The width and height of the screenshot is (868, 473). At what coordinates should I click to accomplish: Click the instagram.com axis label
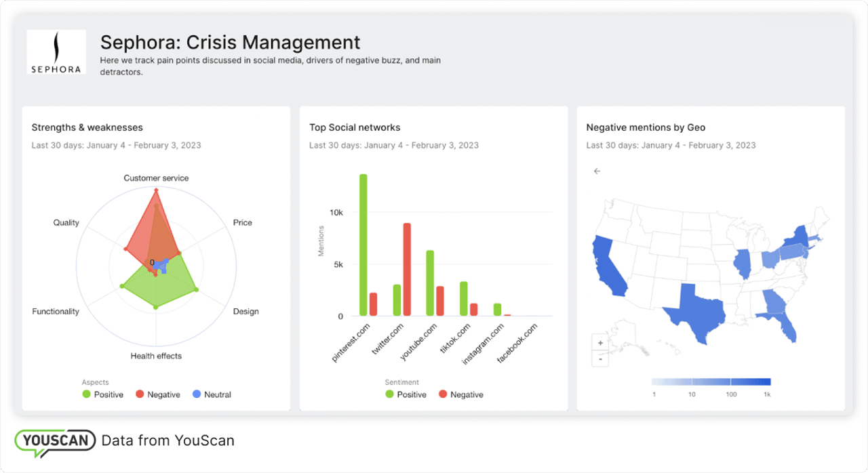click(x=483, y=344)
